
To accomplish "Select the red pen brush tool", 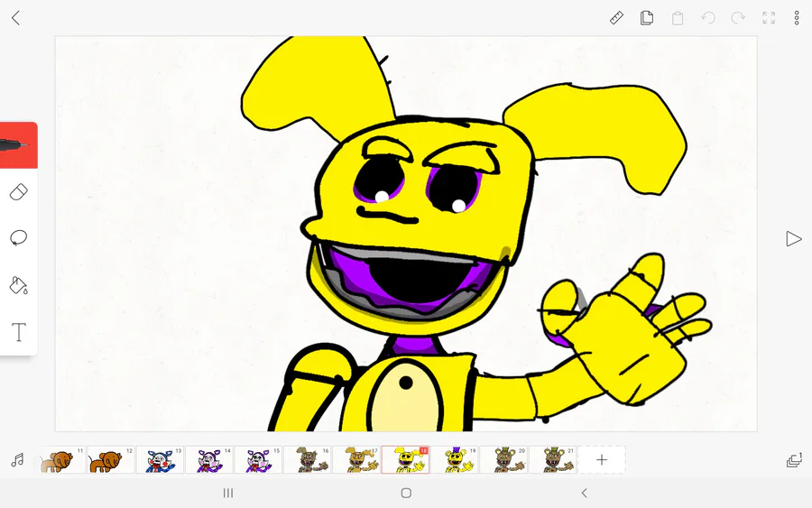I will [19, 145].
